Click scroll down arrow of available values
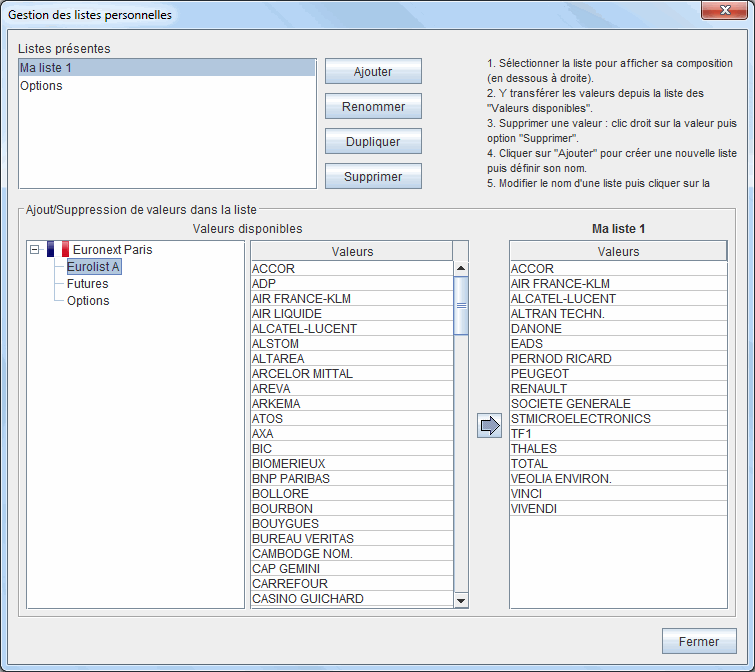755x672 pixels. [x=461, y=600]
